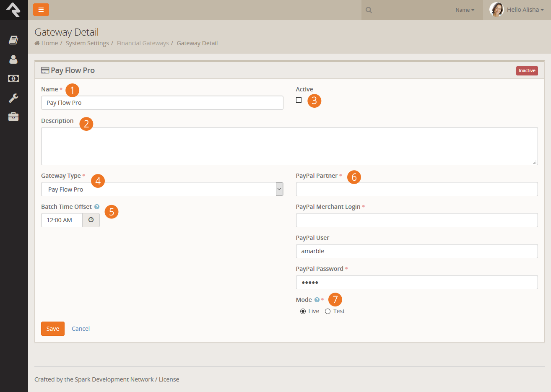The height and width of the screenshot is (392, 551).
Task: Navigate to Financial Gateways breadcrumb
Action: point(143,43)
